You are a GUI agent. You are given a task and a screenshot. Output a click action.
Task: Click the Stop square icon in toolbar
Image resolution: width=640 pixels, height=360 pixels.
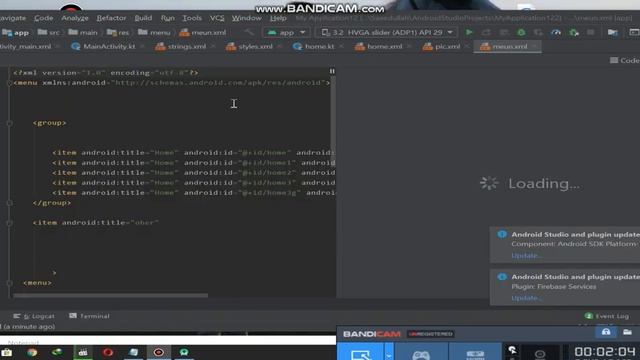(x=590, y=32)
